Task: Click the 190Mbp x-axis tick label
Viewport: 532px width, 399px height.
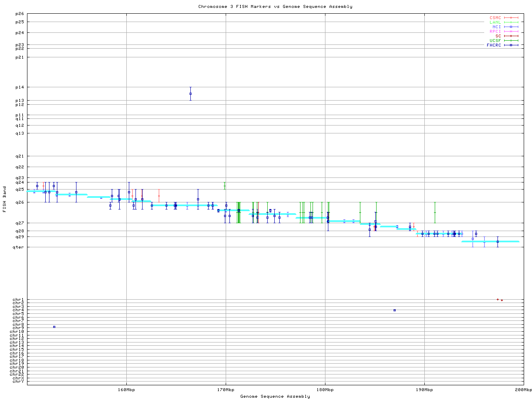Action: tap(424, 389)
